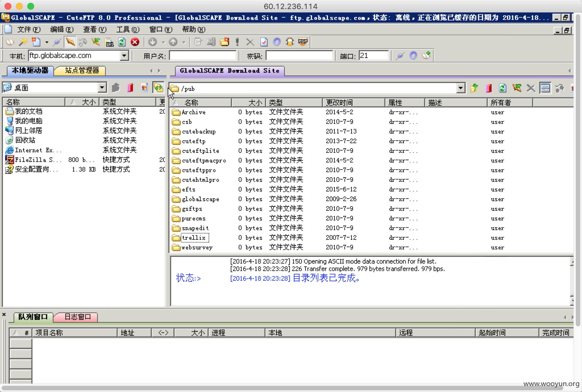Go up one folder in remote pane

474,88
